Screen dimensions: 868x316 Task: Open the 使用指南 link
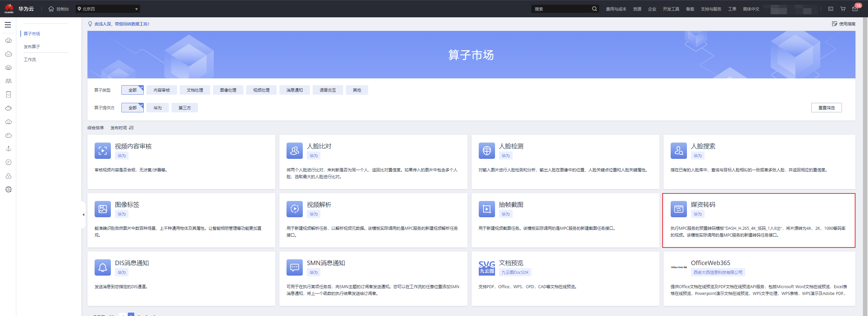click(x=844, y=24)
